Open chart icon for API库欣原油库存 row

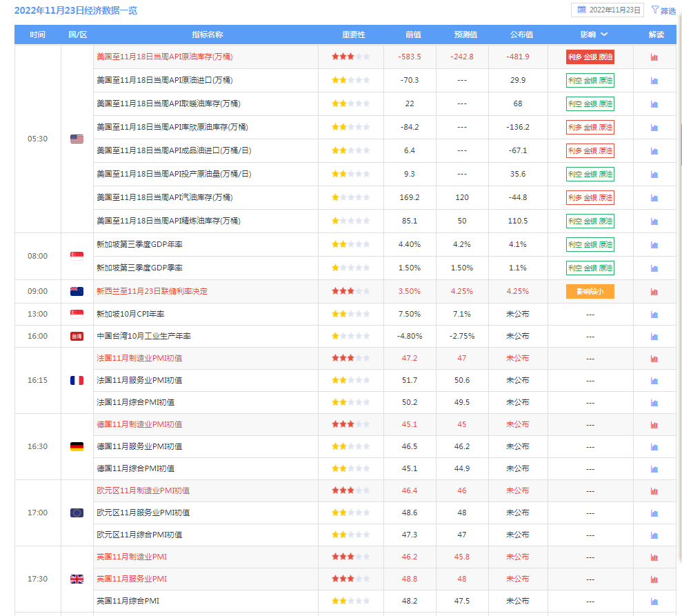[654, 128]
